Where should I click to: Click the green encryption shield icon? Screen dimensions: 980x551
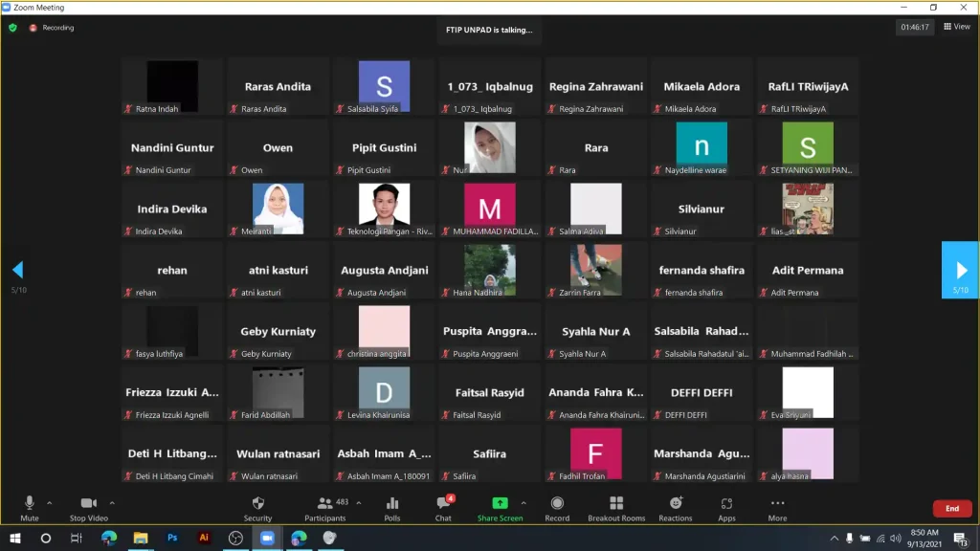coord(12,28)
